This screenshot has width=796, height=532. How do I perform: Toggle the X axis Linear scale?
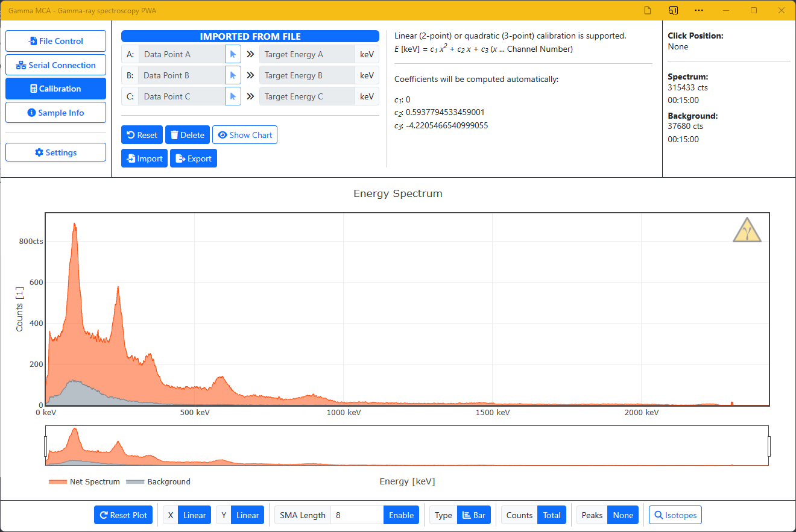click(195, 515)
